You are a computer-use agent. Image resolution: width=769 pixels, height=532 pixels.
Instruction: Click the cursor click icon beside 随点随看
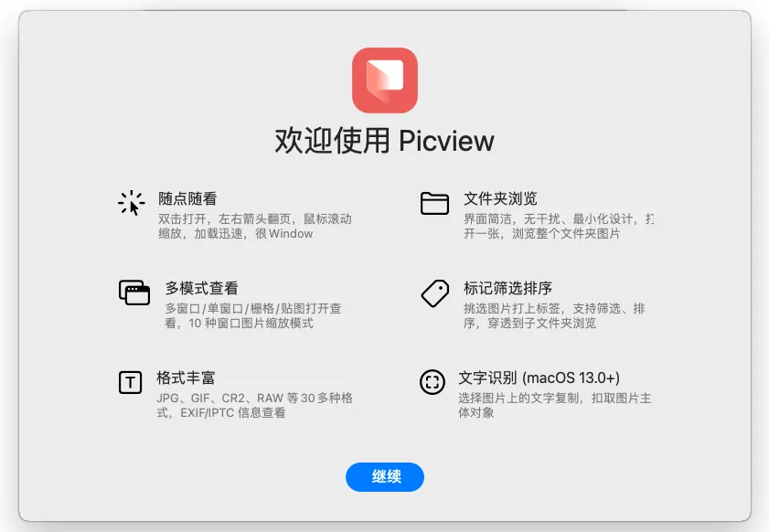click(132, 203)
